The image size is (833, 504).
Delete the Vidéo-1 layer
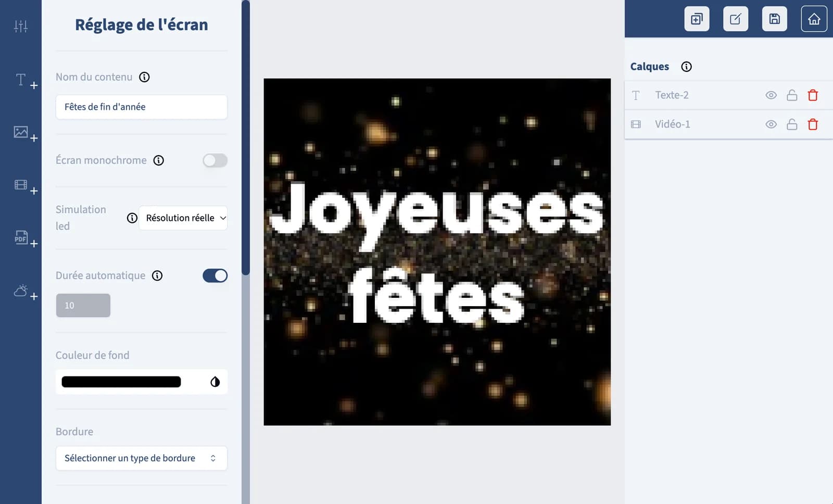tap(813, 124)
